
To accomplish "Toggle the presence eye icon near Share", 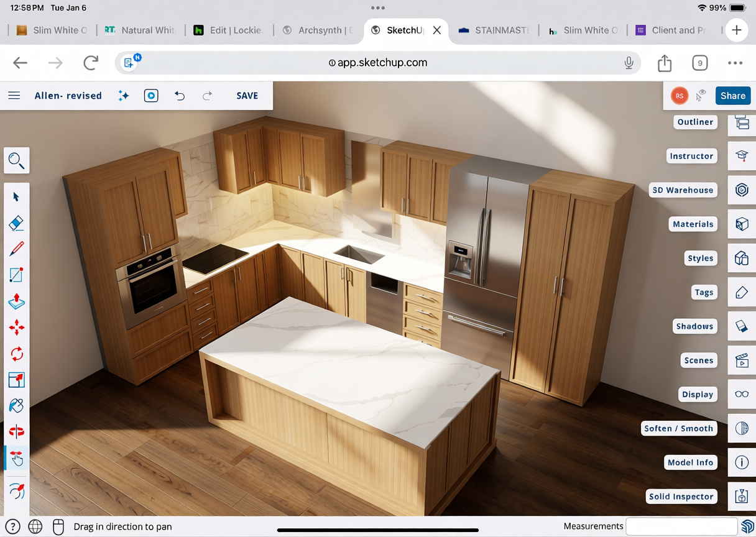I will (701, 96).
